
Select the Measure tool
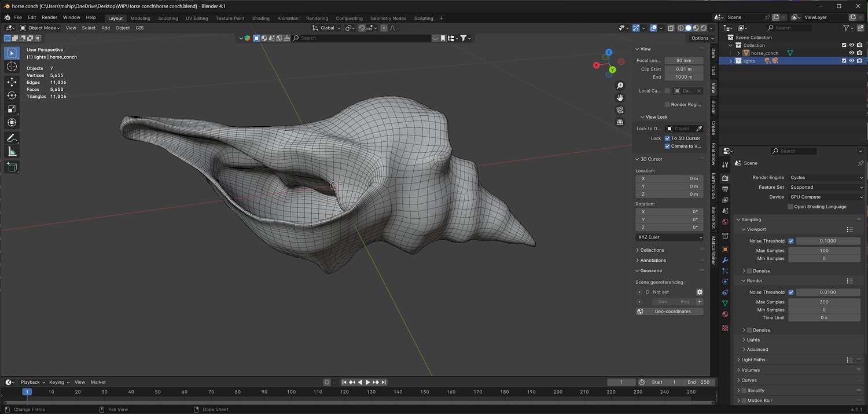pyautogui.click(x=12, y=152)
